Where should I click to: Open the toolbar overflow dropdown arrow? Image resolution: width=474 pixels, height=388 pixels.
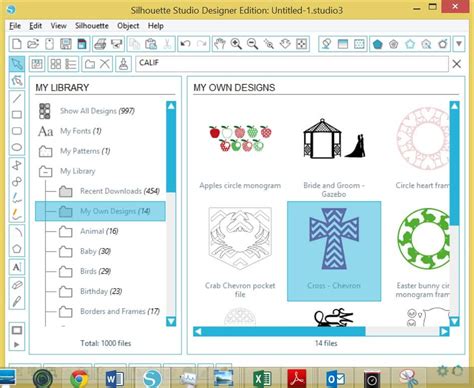[459, 44]
